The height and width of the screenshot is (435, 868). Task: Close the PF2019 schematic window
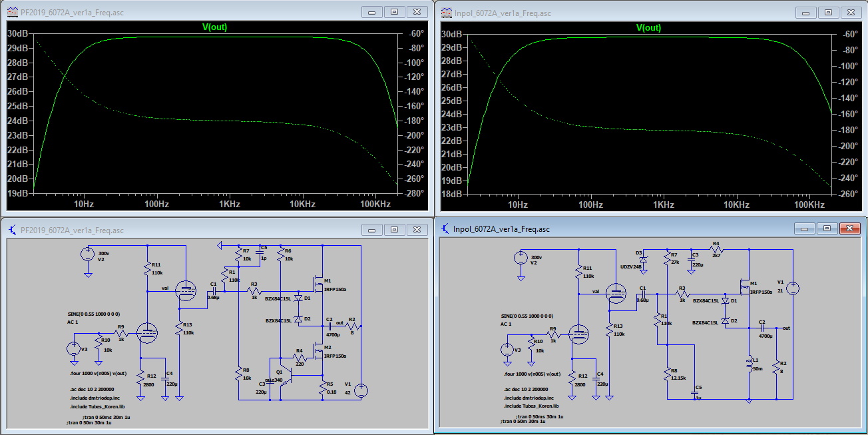pos(417,229)
